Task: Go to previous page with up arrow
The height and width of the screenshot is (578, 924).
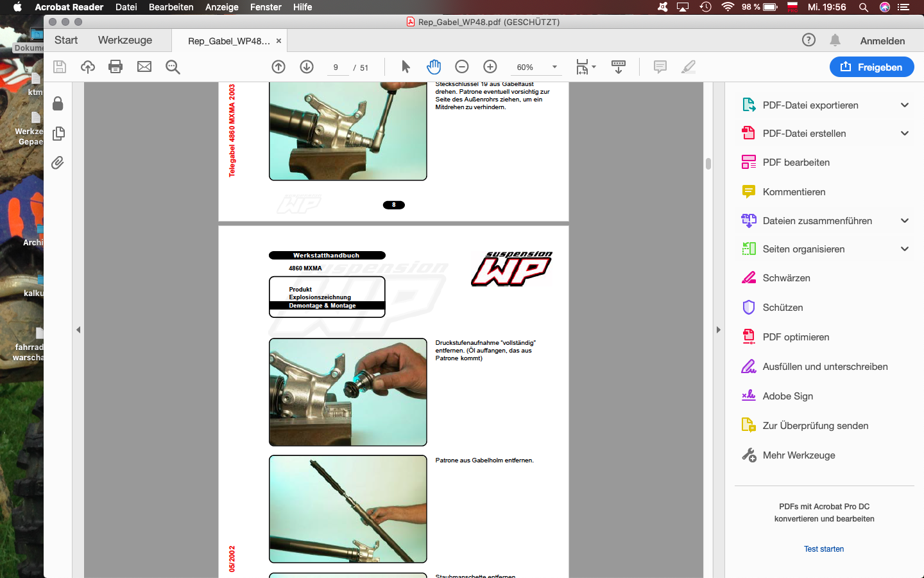Action: coord(278,67)
